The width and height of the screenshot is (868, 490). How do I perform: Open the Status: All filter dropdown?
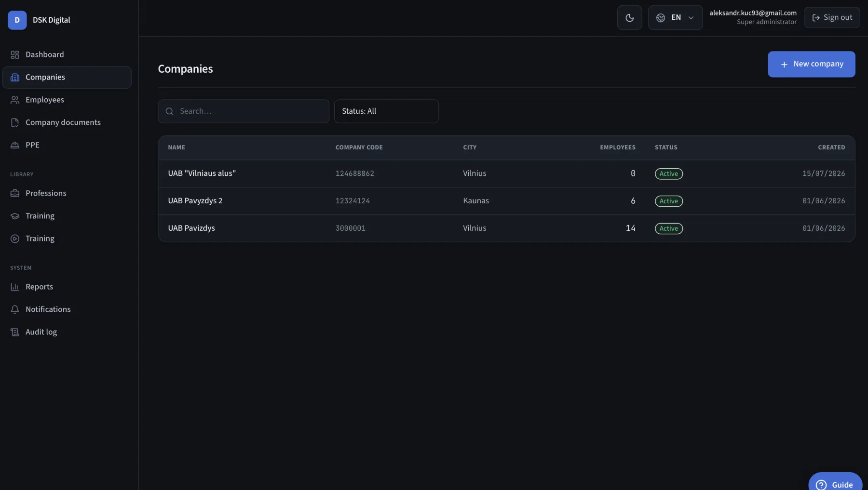coord(386,111)
